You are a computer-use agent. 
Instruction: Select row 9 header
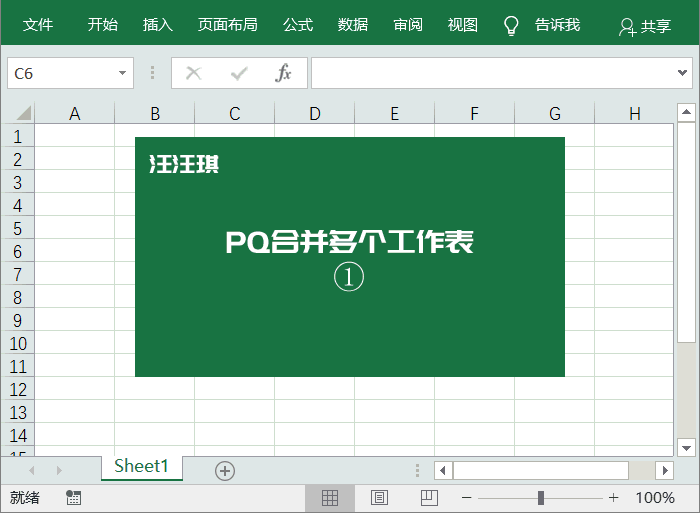pos(18,320)
